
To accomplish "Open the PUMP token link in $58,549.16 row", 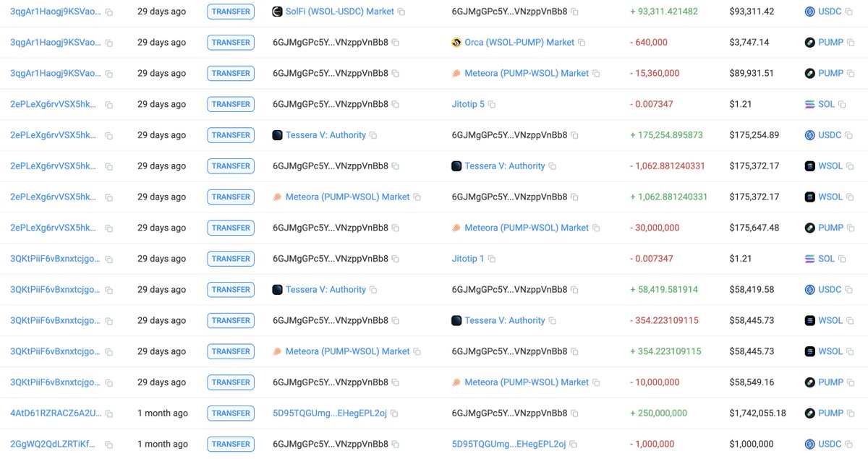I will click(x=831, y=382).
